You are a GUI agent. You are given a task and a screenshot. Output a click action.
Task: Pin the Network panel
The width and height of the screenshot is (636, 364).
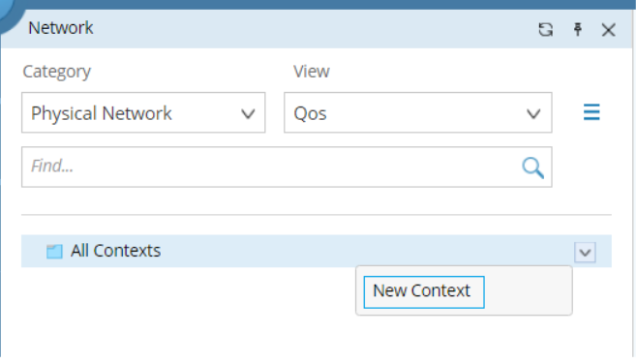coord(578,30)
